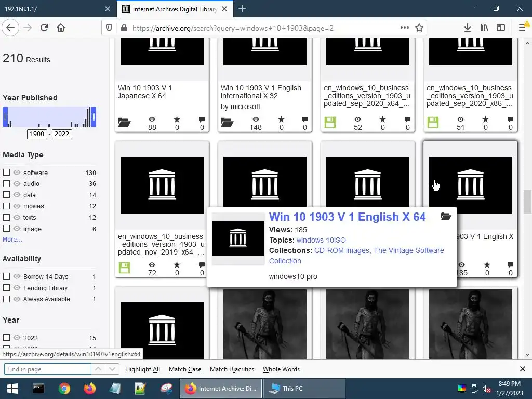This screenshot has height=399, width=532.
Task: Click left handle of year range slider
Action: (5, 117)
